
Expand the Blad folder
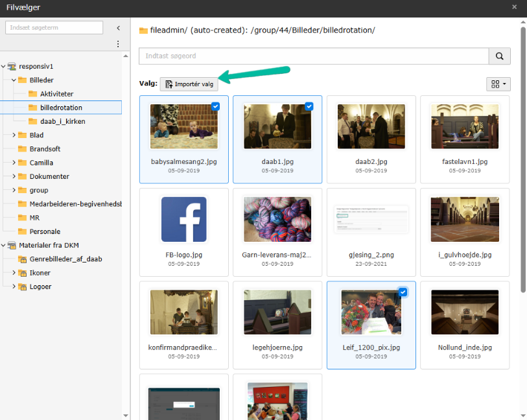(14, 135)
